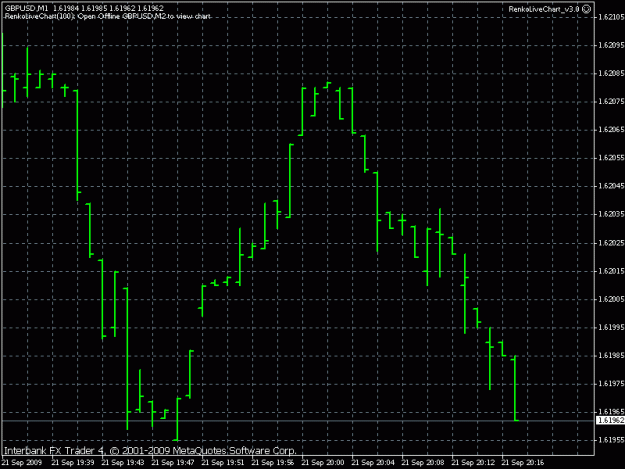Select the highlighted current price tag 1.61962

(610, 420)
